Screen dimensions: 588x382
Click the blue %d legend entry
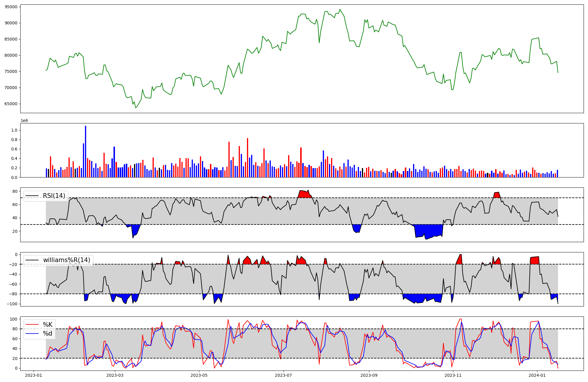[48, 334]
